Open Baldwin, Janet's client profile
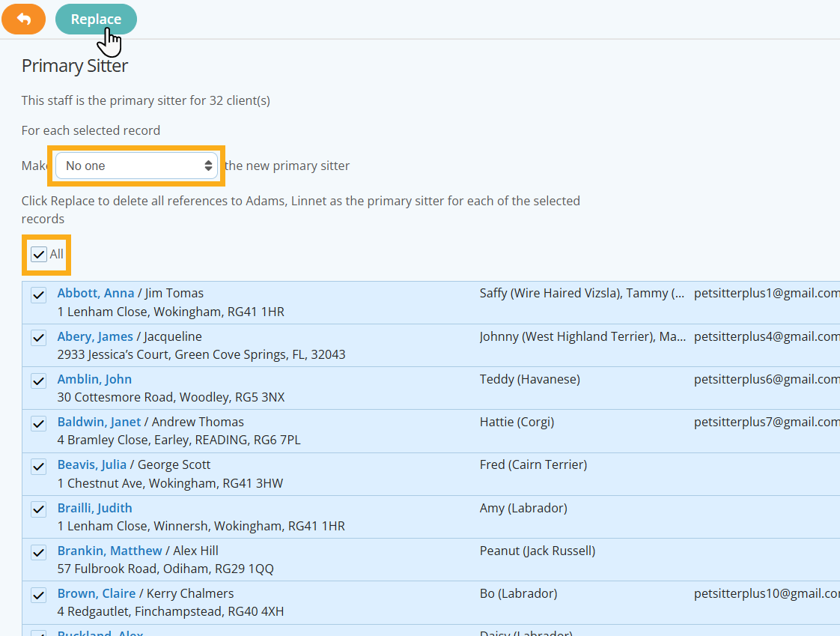The width and height of the screenshot is (840, 636). (99, 422)
